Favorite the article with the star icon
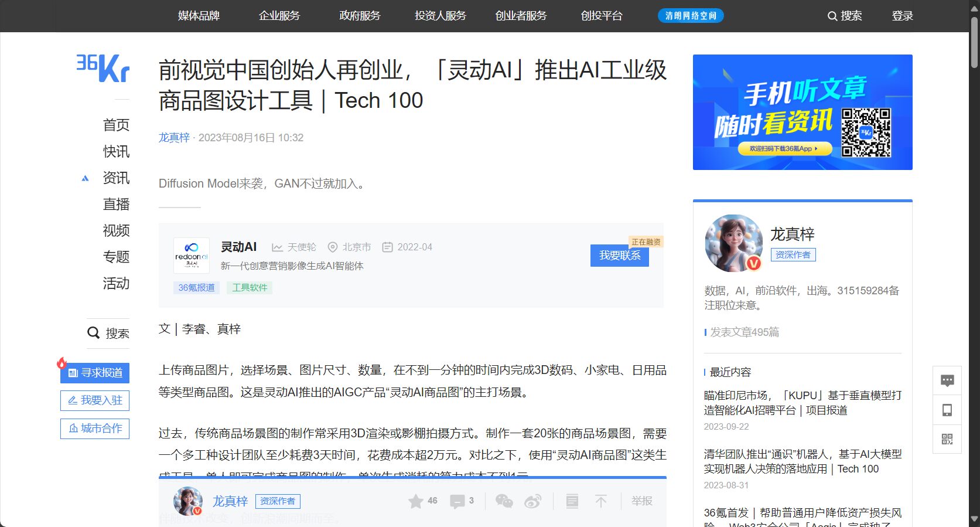This screenshot has height=527, width=980. (x=416, y=501)
